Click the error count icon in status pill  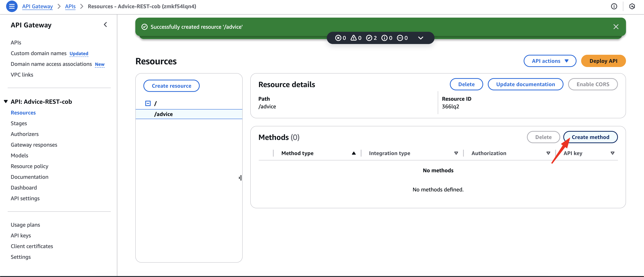click(338, 38)
